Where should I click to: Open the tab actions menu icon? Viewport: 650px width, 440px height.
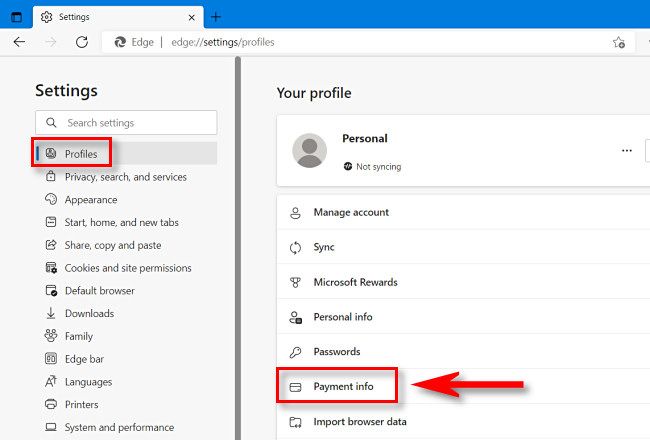tap(16, 17)
